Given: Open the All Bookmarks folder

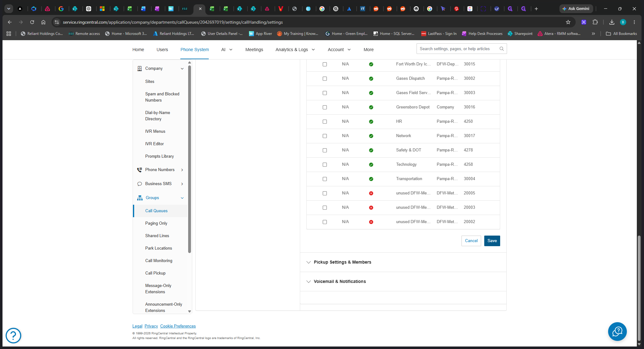Looking at the screenshot, I should [621, 34].
